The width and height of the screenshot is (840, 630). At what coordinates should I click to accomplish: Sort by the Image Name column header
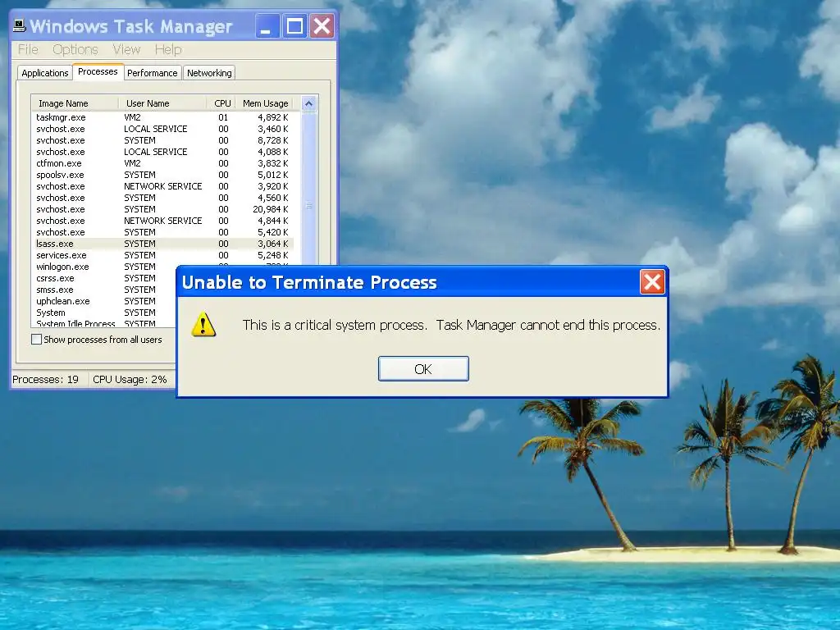point(75,103)
